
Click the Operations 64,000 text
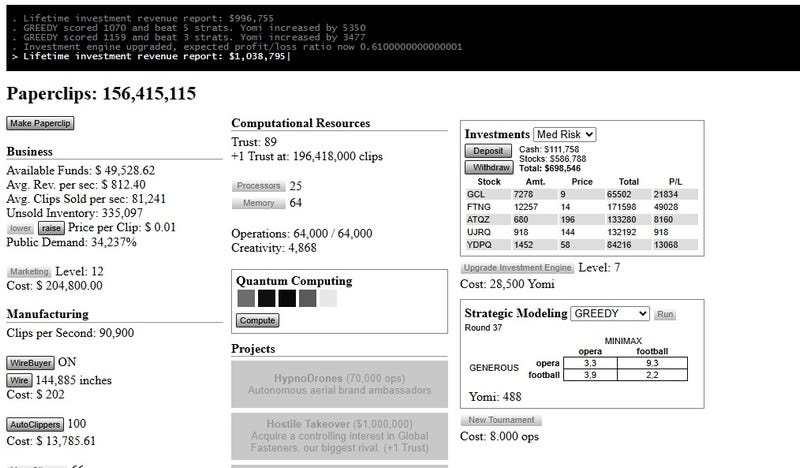pyautogui.click(x=302, y=234)
